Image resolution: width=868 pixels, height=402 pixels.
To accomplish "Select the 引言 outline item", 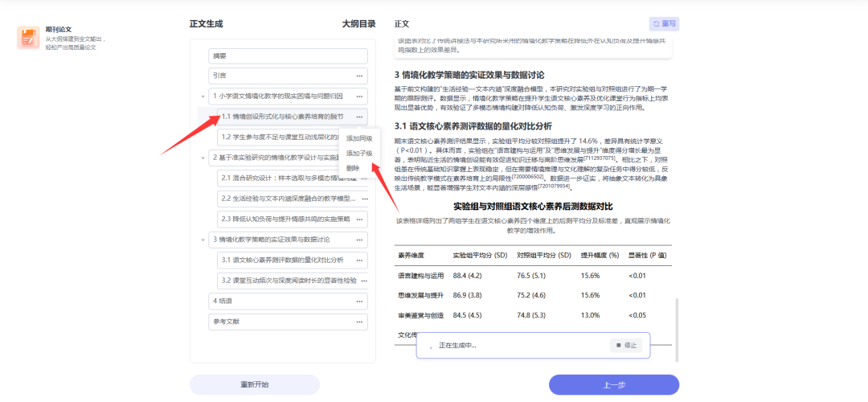I will pyautogui.click(x=288, y=76).
